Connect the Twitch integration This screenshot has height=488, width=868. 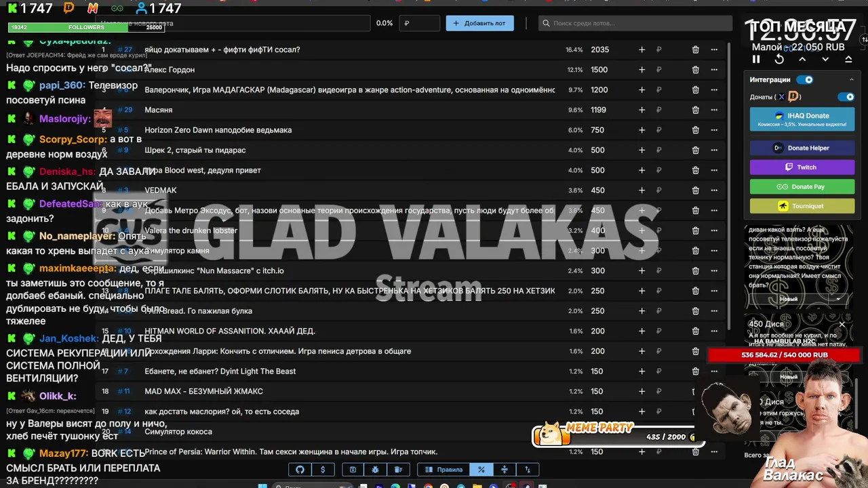click(802, 167)
